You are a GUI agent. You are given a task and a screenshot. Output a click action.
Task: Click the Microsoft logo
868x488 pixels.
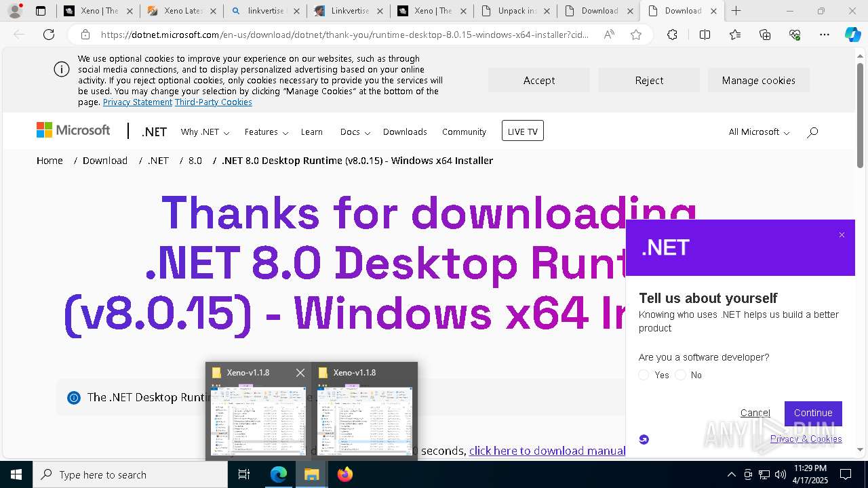(73, 130)
